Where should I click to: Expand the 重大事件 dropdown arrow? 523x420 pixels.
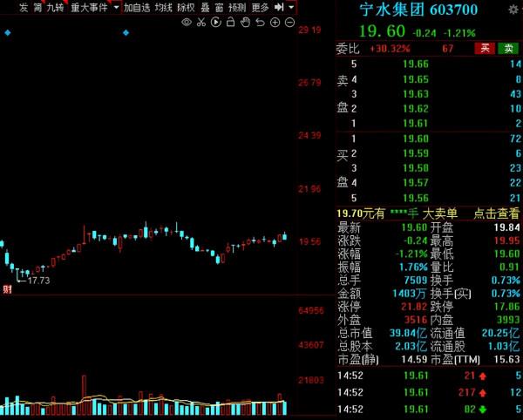pyautogui.click(x=116, y=7)
